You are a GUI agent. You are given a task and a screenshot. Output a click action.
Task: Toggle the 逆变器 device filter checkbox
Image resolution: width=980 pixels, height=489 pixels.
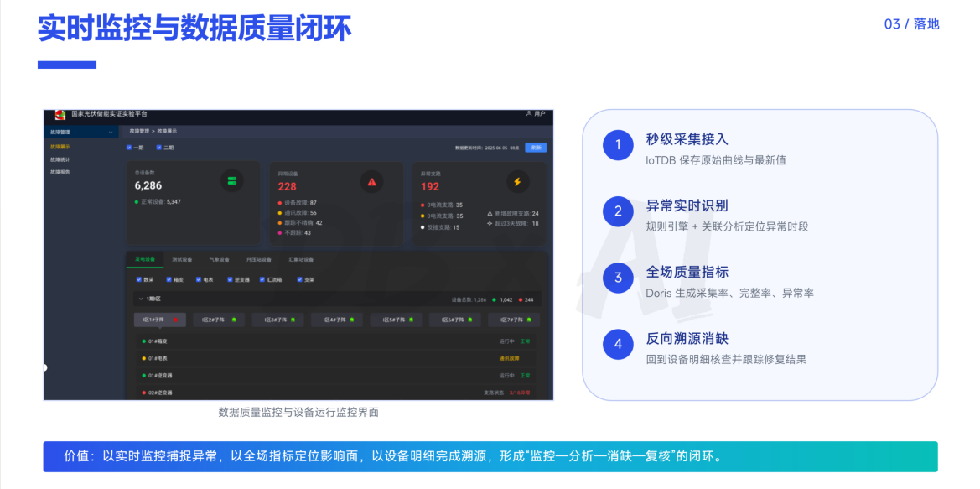click(x=229, y=279)
